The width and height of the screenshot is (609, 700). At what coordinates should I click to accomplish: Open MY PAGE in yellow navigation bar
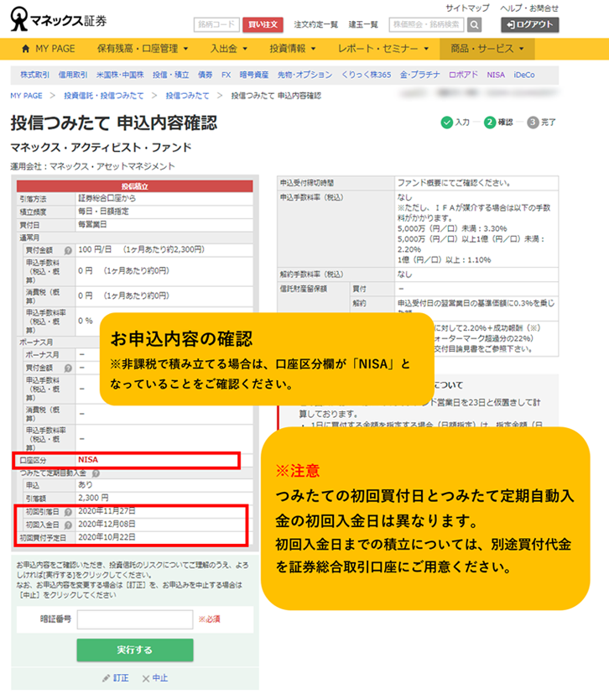click(48, 49)
